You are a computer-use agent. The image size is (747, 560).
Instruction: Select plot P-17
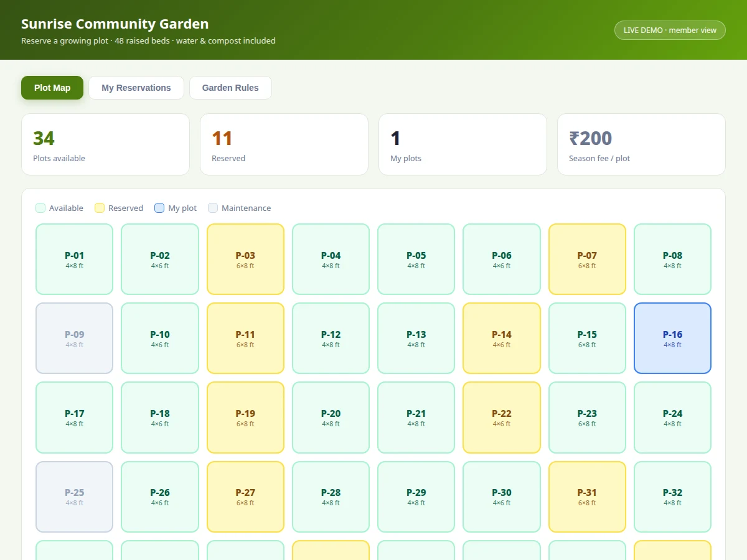coord(75,418)
